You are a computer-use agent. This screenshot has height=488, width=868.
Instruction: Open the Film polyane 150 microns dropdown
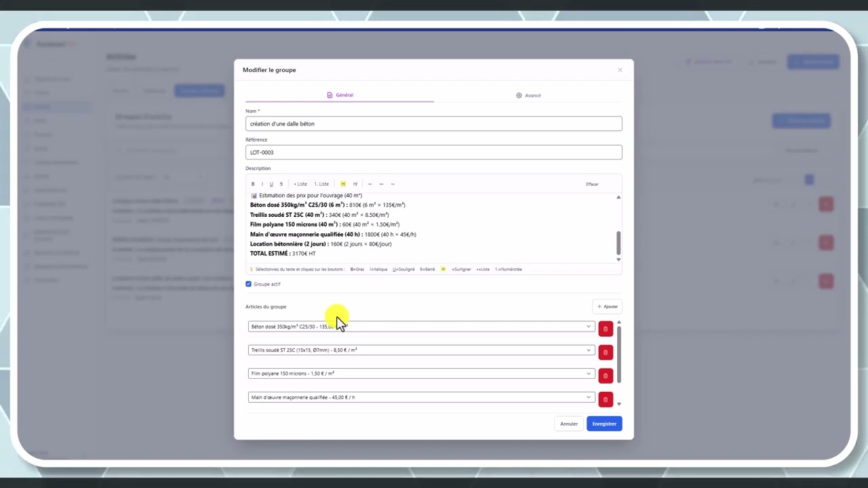pyautogui.click(x=421, y=373)
